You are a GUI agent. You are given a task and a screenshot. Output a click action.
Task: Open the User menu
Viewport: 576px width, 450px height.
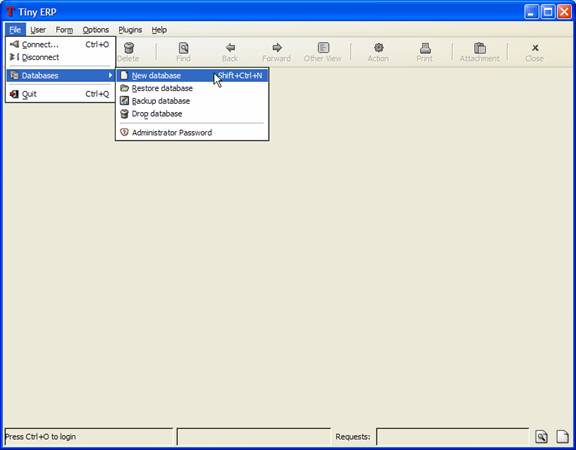[x=38, y=30]
